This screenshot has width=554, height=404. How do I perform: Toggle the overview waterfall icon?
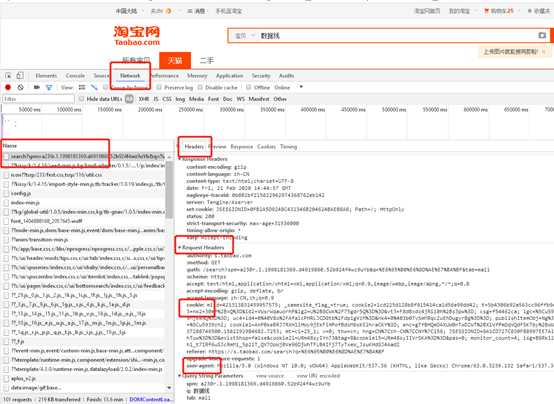[94, 87]
